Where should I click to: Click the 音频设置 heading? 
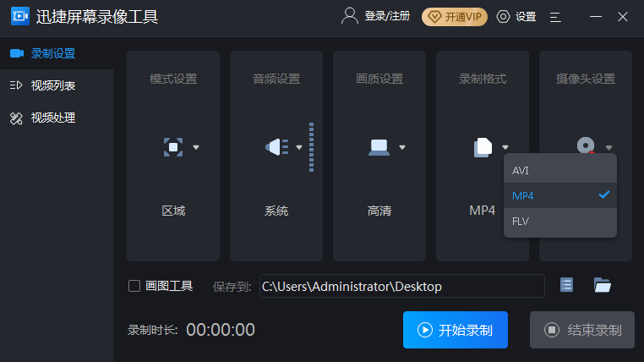tap(276, 79)
